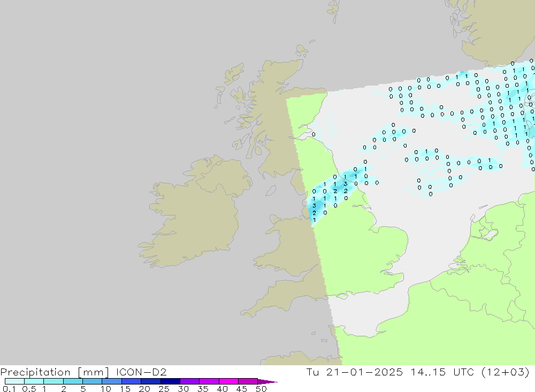Pick the 15–20 mm legend color swatch

(132, 381)
